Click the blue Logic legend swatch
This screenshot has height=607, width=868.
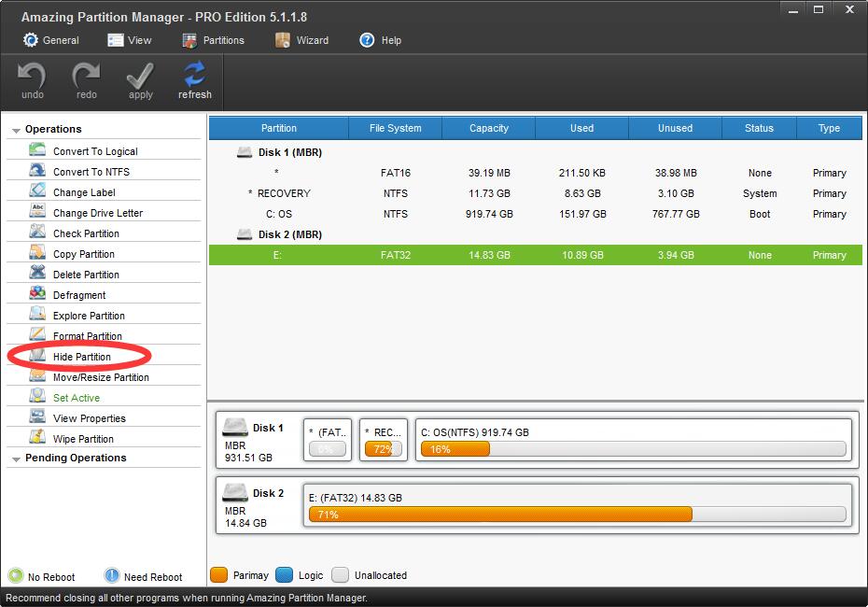pos(284,575)
